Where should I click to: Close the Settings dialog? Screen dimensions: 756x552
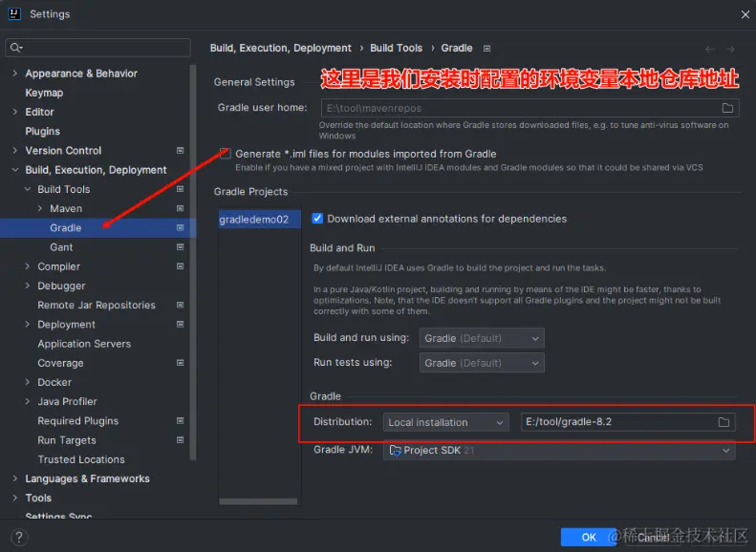coord(745,14)
